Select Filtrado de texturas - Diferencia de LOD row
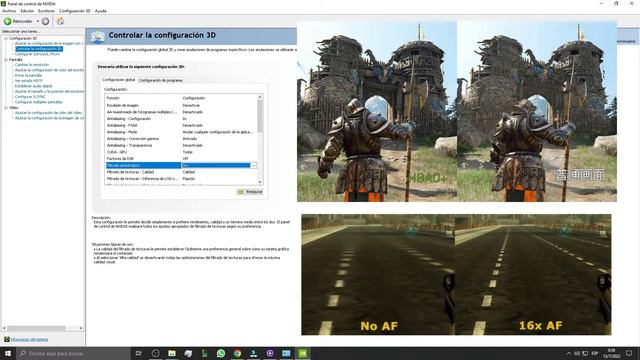This screenshot has width=640, height=360. click(x=181, y=179)
